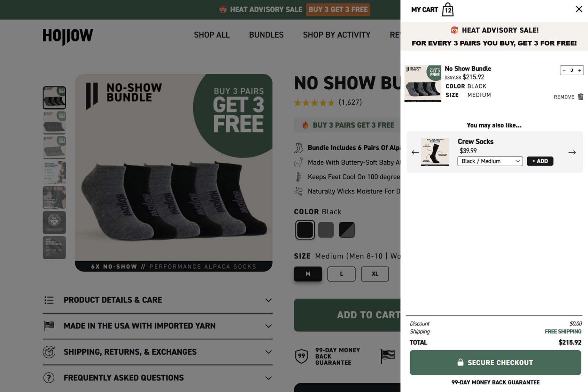The height and width of the screenshot is (392, 588).
Task: Click the box icon beside Shipping, Returns
Action: coord(49,352)
